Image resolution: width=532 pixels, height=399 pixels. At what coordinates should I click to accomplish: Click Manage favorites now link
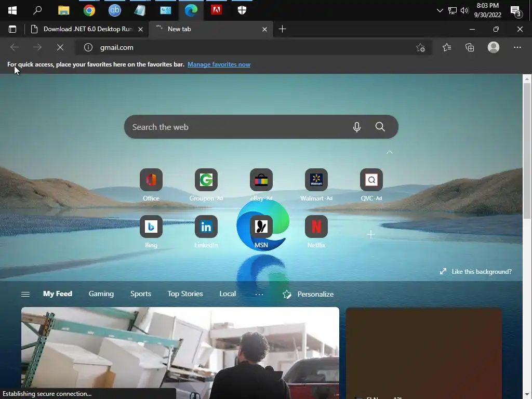(x=219, y=64)
